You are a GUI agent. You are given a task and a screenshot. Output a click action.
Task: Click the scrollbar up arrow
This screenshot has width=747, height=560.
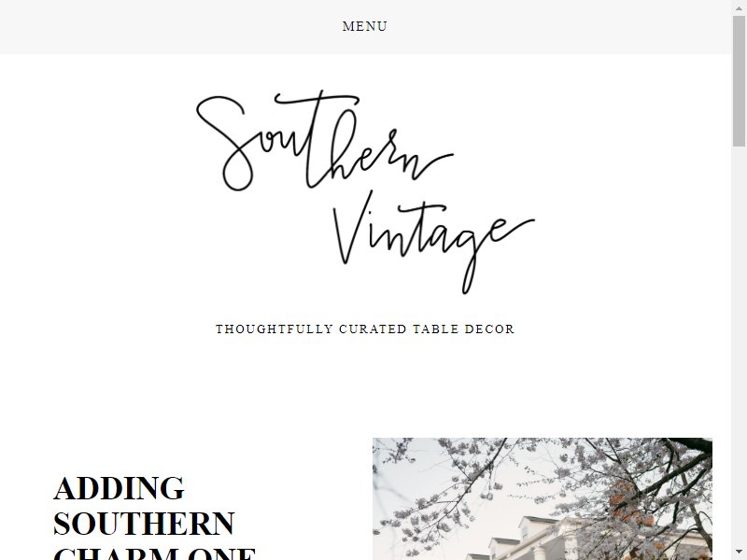tap(739, 7)
